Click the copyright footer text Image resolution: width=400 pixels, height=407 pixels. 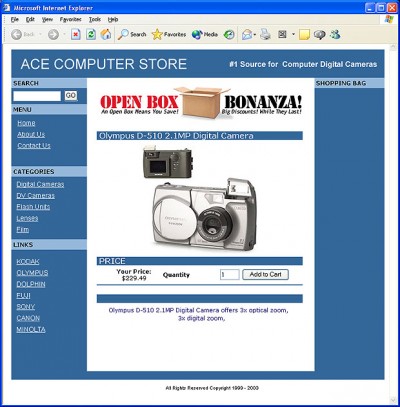(212, 388)
